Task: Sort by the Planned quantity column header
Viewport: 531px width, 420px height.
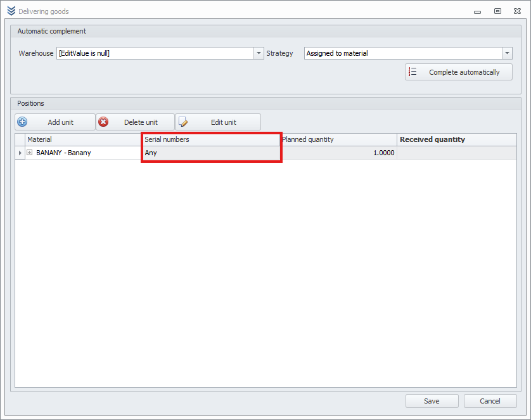Action: point(338,139)
